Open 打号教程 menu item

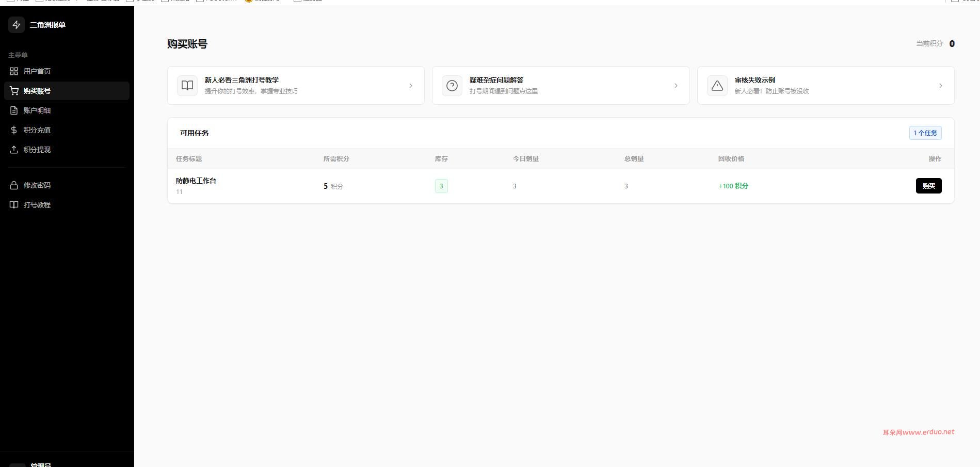click(67, 205)
